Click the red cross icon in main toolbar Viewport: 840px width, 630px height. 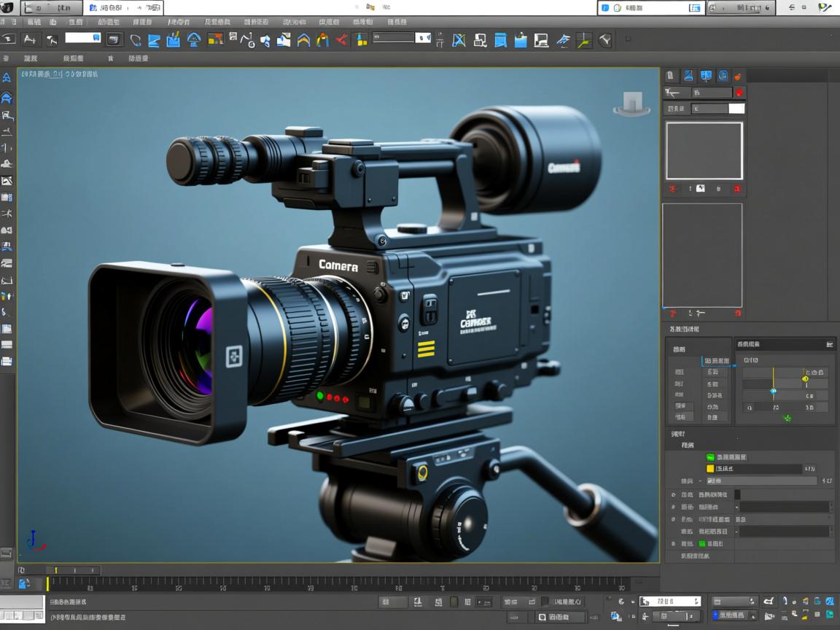tap(341, 40)
